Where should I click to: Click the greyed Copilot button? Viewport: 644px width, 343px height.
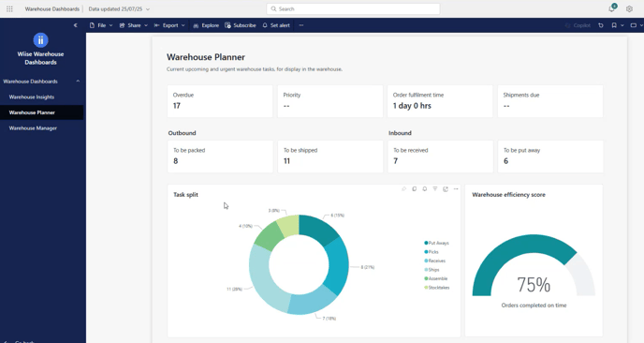click(x=578, y=25)
